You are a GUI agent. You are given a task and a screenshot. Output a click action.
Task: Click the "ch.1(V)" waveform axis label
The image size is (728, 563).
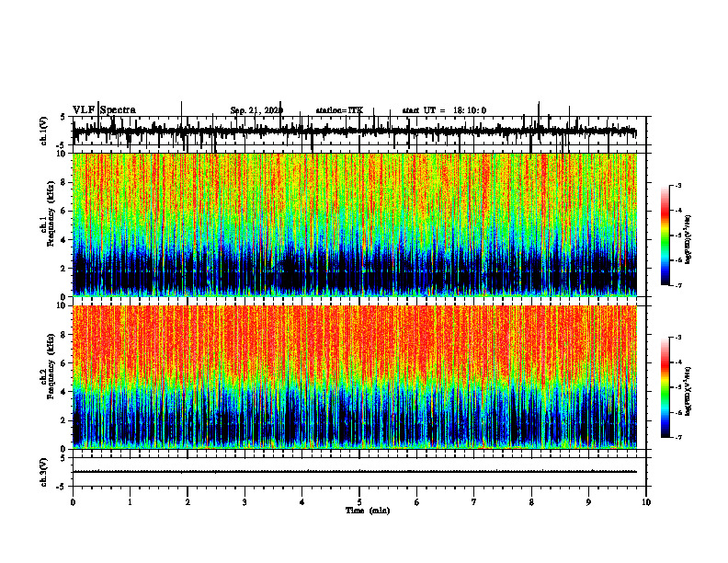point(44,131)
